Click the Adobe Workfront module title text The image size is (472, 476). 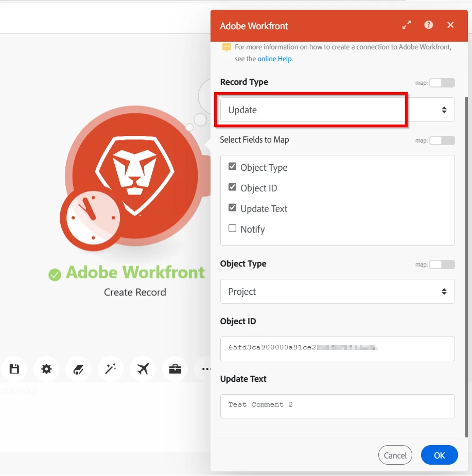(x=135, y=272)
